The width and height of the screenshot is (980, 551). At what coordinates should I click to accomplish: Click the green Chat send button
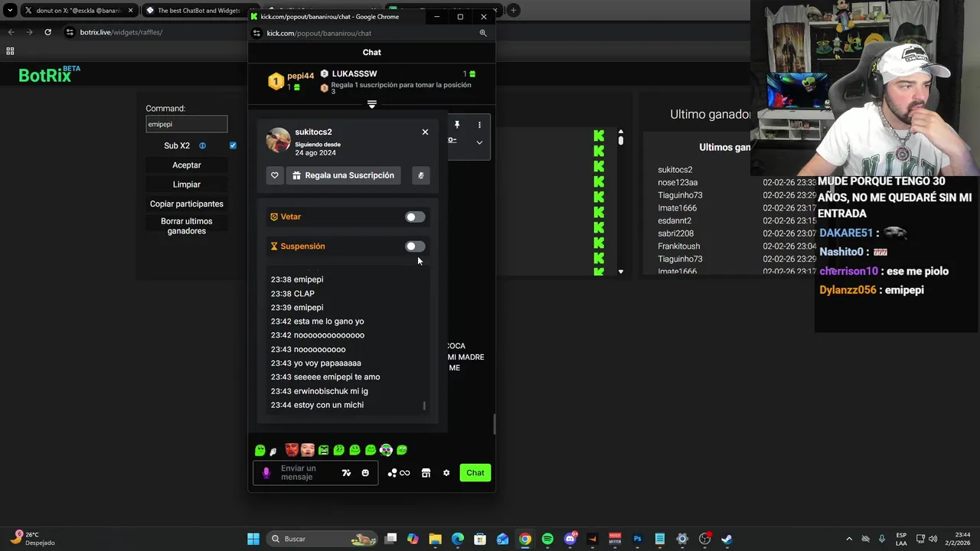click(x=475, y=473)
